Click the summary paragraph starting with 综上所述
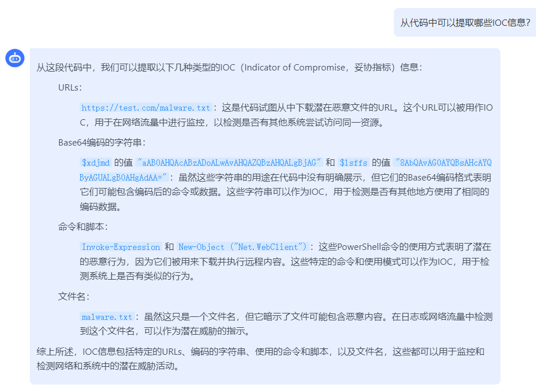This screenshot has width=536, height=392. (x=260, y=359)
